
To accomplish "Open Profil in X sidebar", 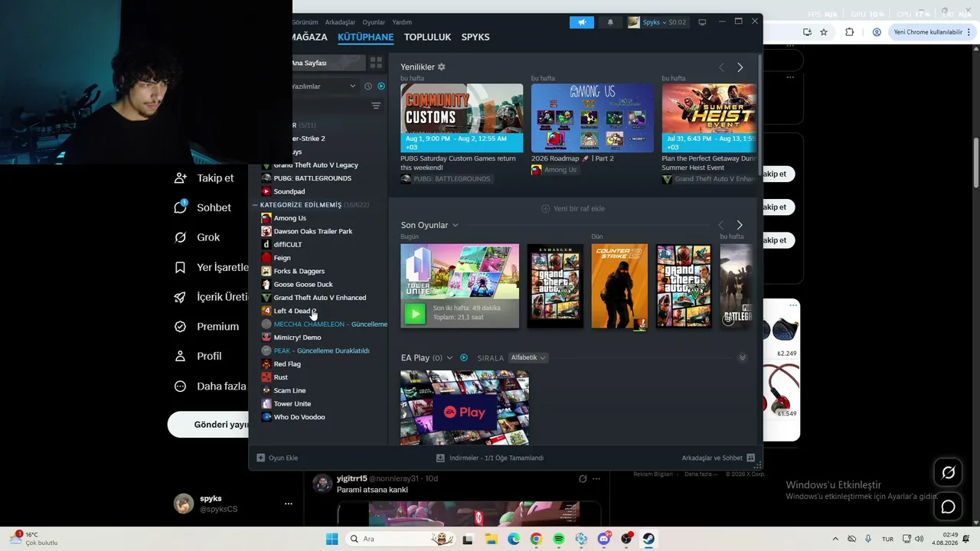I will pyautogui.click(x=198, y=357).
